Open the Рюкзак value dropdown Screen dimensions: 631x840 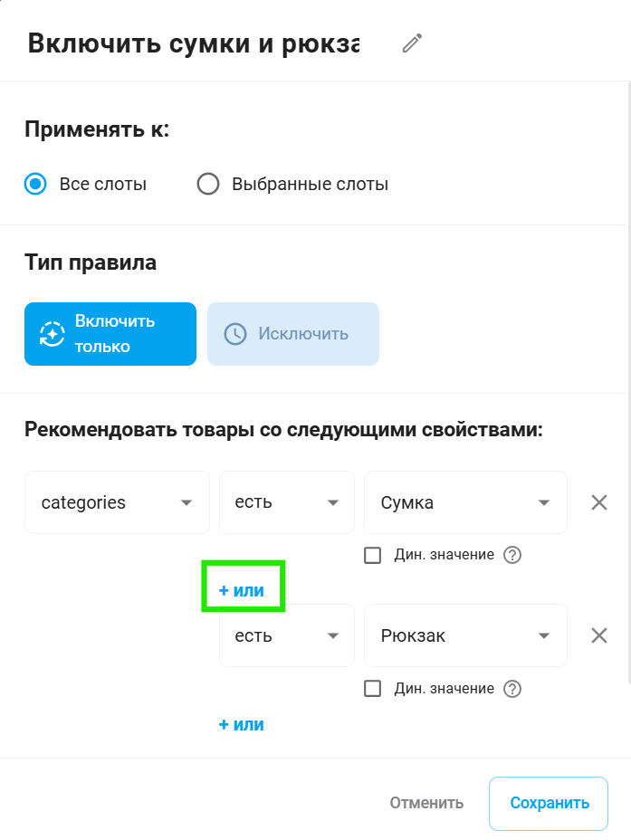[x=465, y=635]
